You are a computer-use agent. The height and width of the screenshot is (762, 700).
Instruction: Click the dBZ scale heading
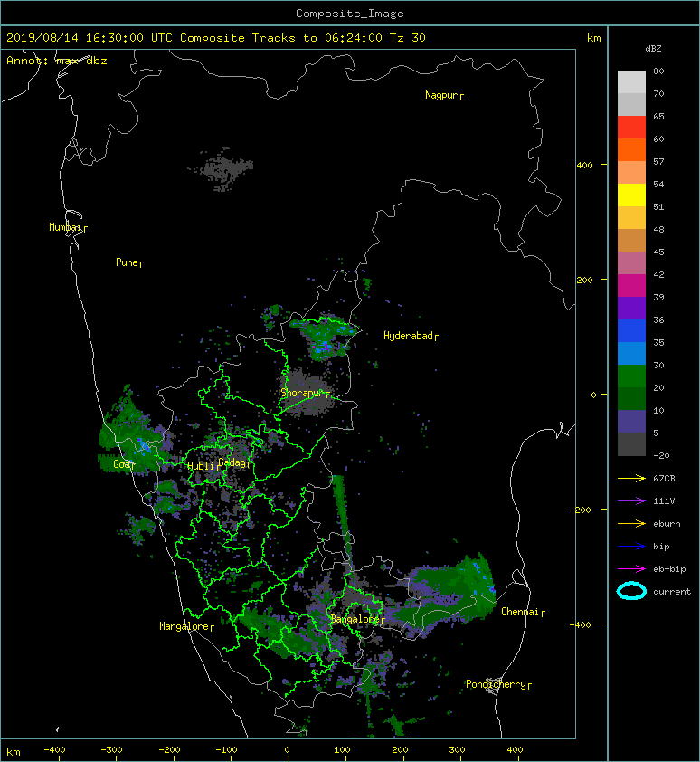pos(653,49)
